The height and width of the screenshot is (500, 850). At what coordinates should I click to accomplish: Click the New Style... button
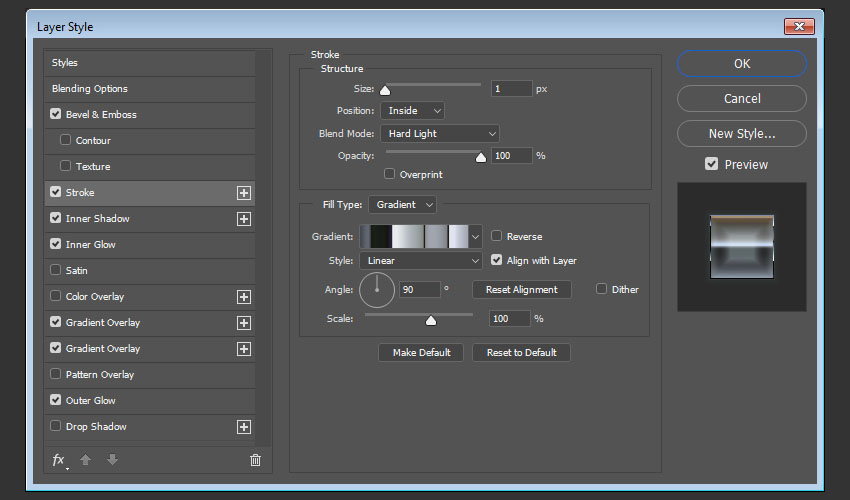(x=741, y=133)
